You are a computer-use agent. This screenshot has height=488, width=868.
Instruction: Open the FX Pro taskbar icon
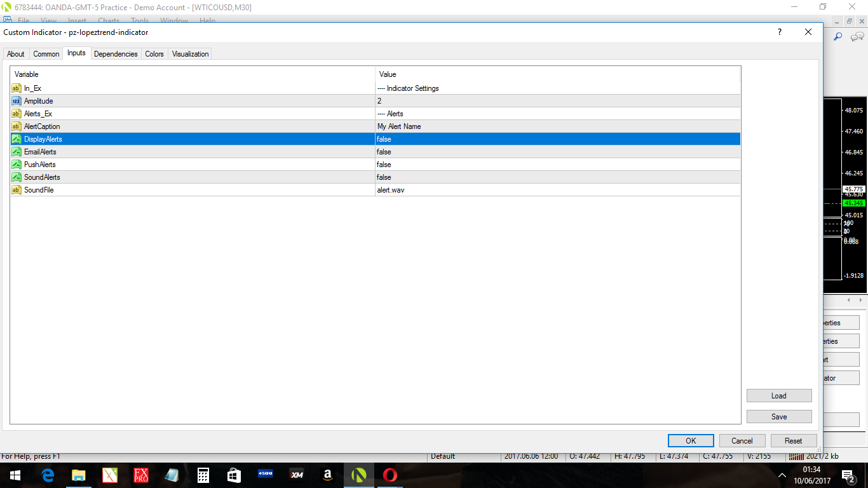point(141,475)
